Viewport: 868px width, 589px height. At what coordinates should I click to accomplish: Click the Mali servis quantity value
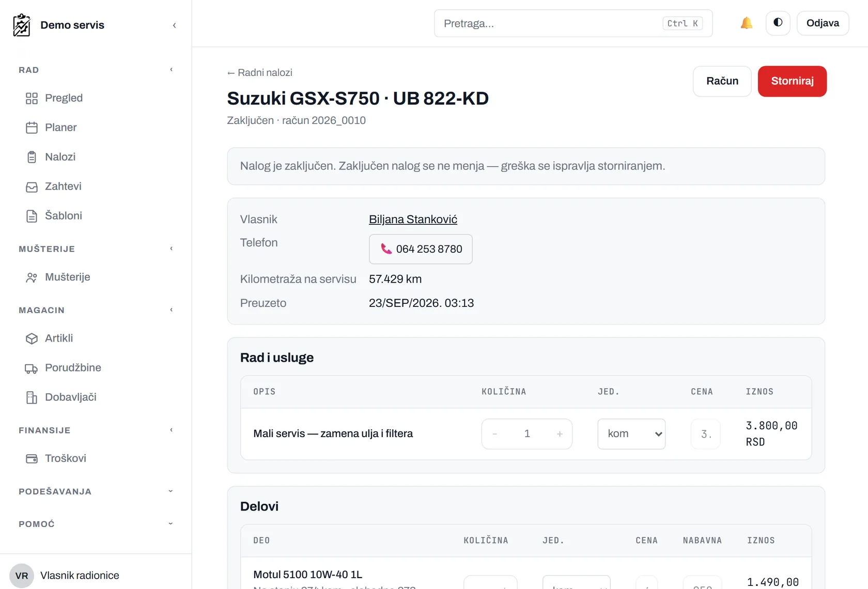(527, 434)
